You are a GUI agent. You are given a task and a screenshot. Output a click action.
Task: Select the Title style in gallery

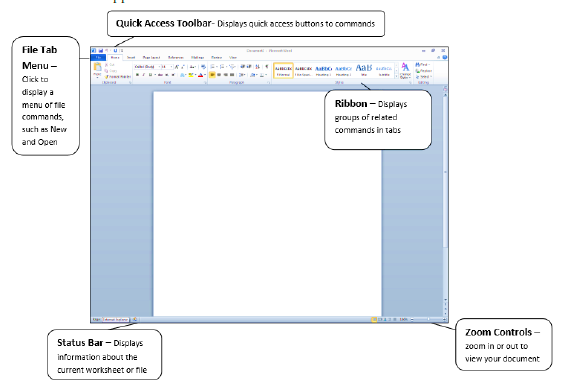click(x=364, y=71)
